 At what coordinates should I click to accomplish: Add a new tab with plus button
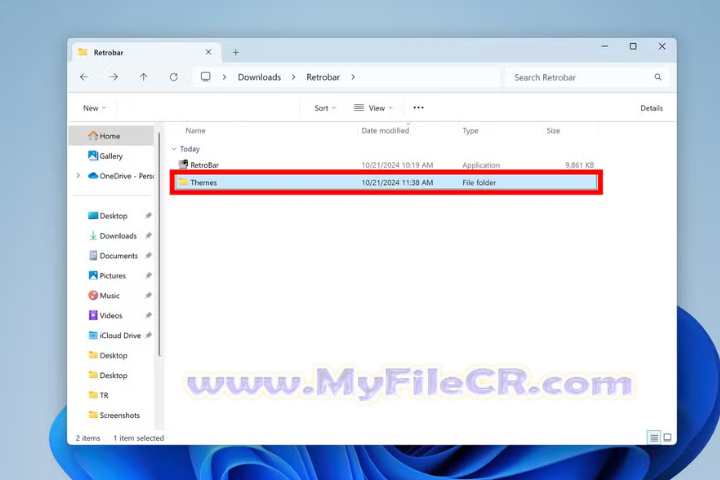click(236, 52)
